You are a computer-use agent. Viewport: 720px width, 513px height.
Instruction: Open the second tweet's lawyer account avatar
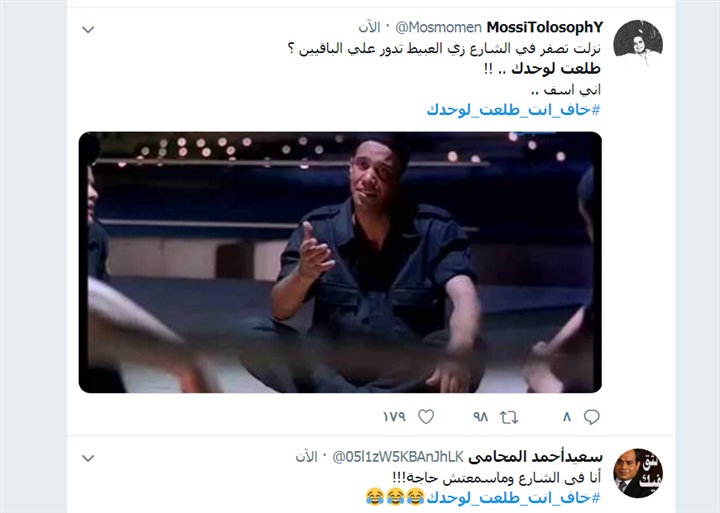[638, 473]
